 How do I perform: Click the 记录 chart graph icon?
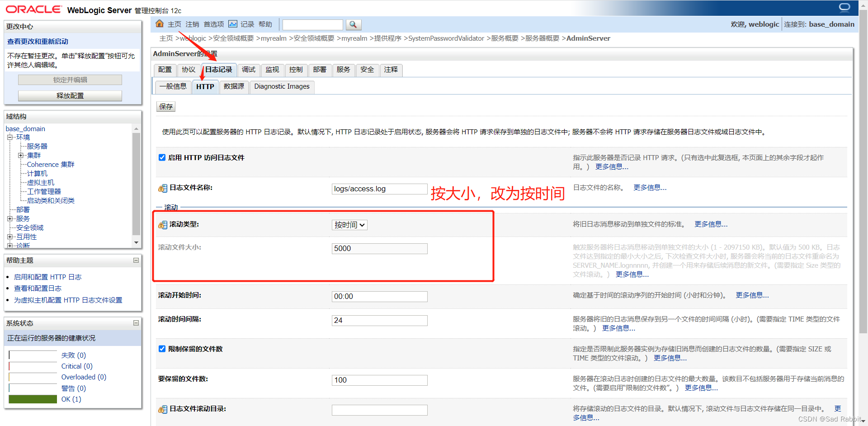[232, 24]
